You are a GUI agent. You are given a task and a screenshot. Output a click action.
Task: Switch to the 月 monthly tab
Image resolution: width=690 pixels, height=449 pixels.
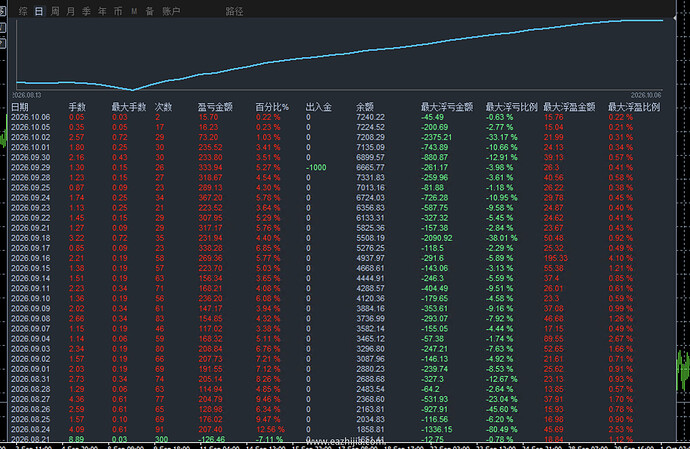(x=71, y=11)
